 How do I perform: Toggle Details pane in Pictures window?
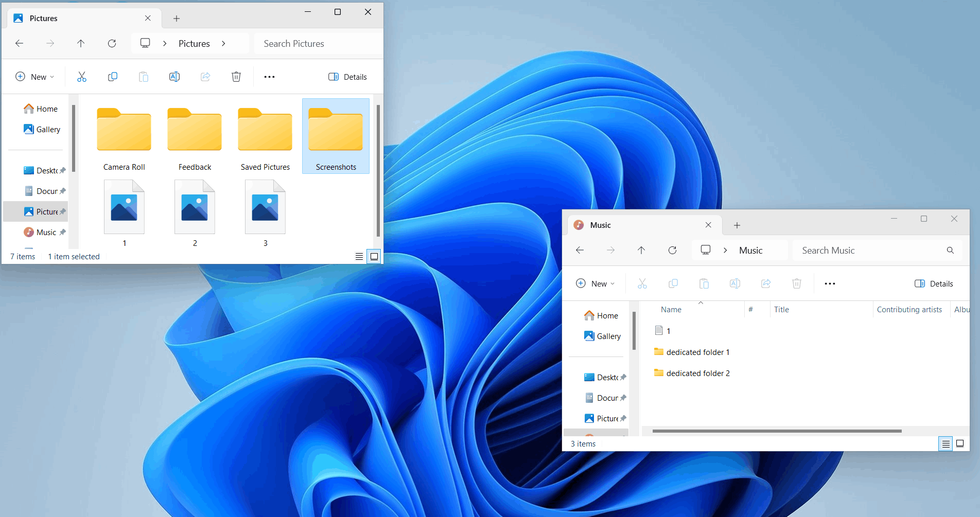[347, 77]
